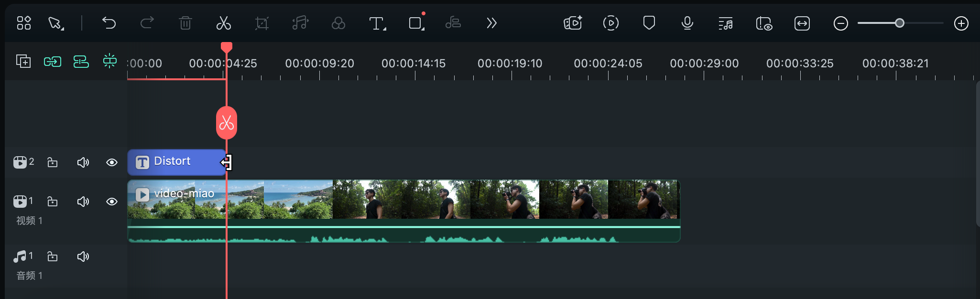The height and width of the screenshot is (299, 980).
Task: Click the clip preview eye icon in toolbar
Action: click(764, 23)
